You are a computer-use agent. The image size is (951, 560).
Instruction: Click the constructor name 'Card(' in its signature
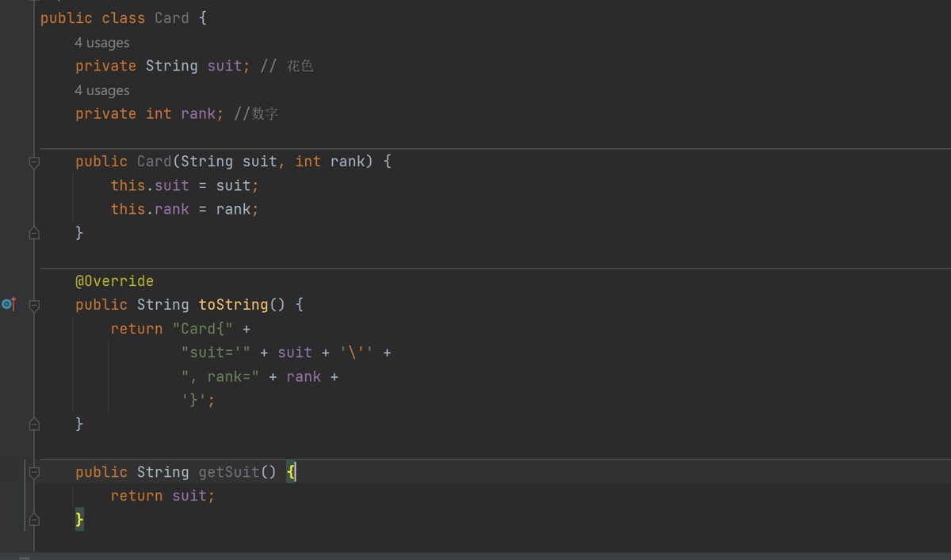(158, 162)
